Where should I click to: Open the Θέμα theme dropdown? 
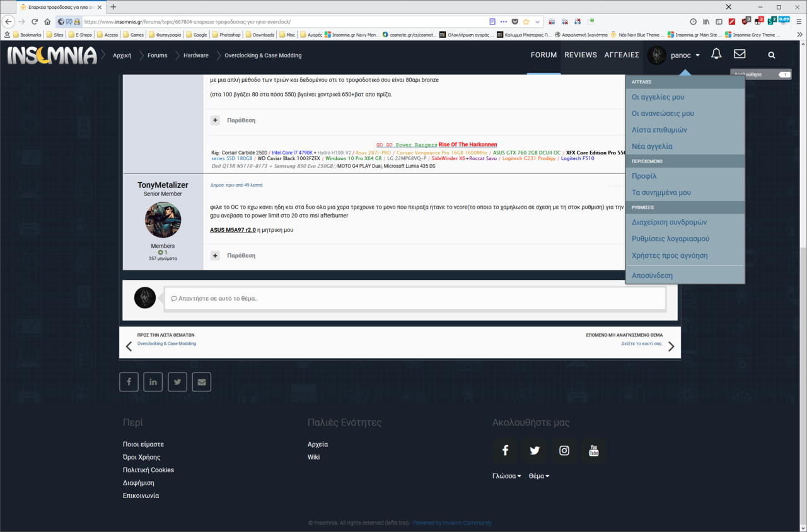click(539, 476)
